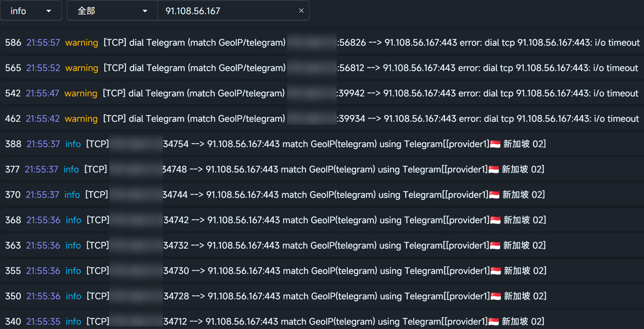Click the Singapore flag on row 368
This screenshot has width=644, height=329.
pos(496,220)
